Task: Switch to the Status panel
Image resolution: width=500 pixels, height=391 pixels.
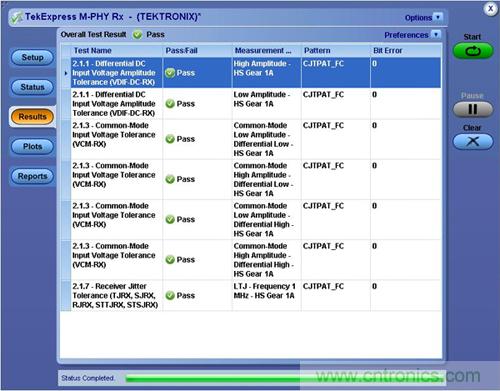Action: tap(32, 87)
